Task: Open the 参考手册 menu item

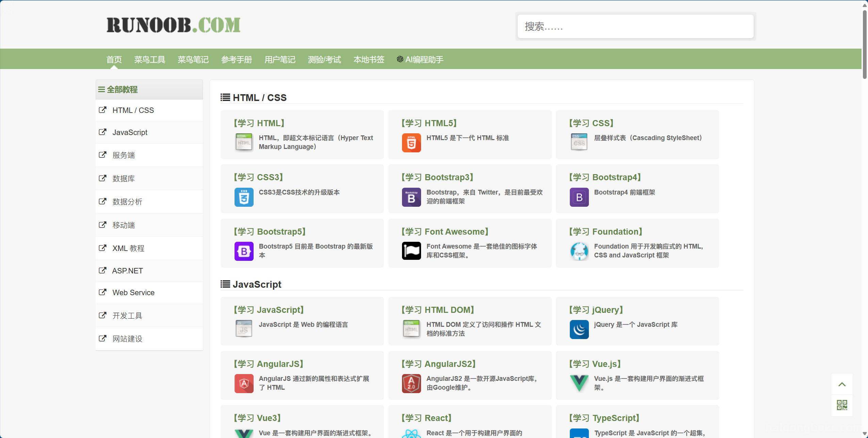Action: pos(237,60)
